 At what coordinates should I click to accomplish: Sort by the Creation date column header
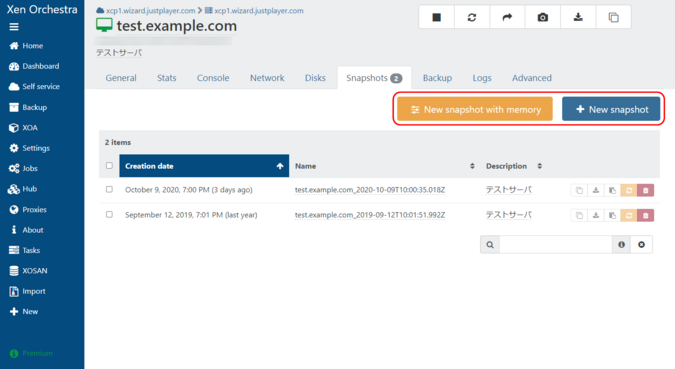[x=204, y=166]
